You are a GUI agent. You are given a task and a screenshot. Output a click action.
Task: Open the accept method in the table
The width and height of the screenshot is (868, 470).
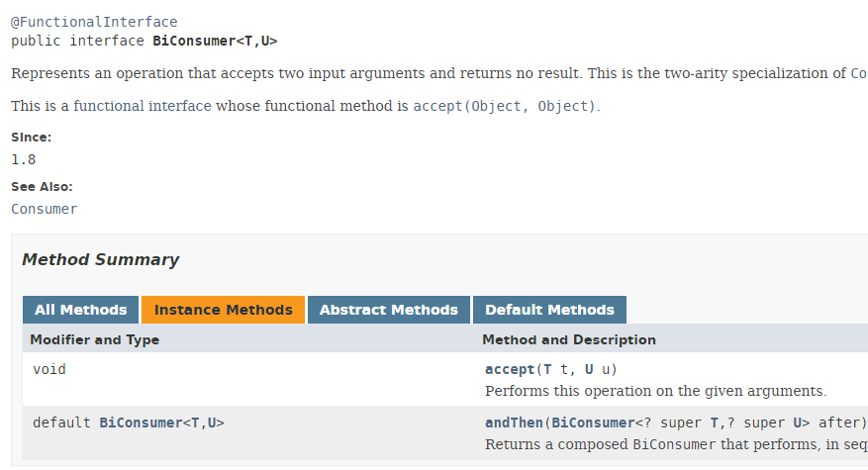pyautogui.click(x=509, y=369)
